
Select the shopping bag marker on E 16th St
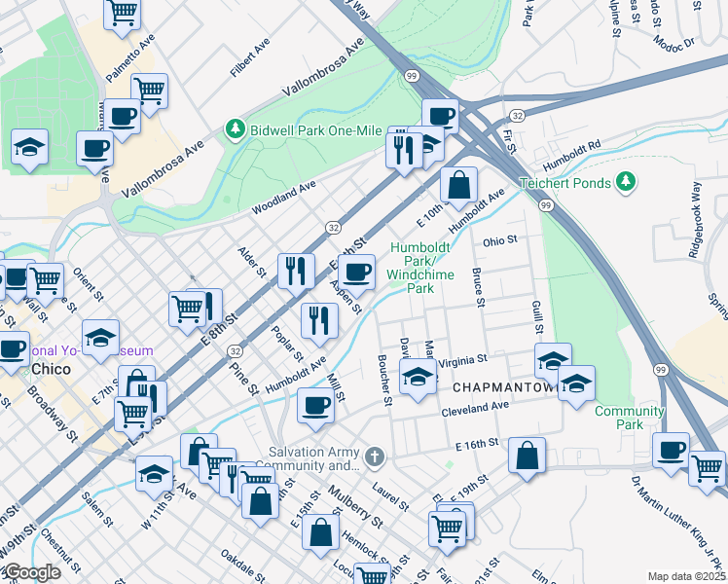[x=527, y=456]
